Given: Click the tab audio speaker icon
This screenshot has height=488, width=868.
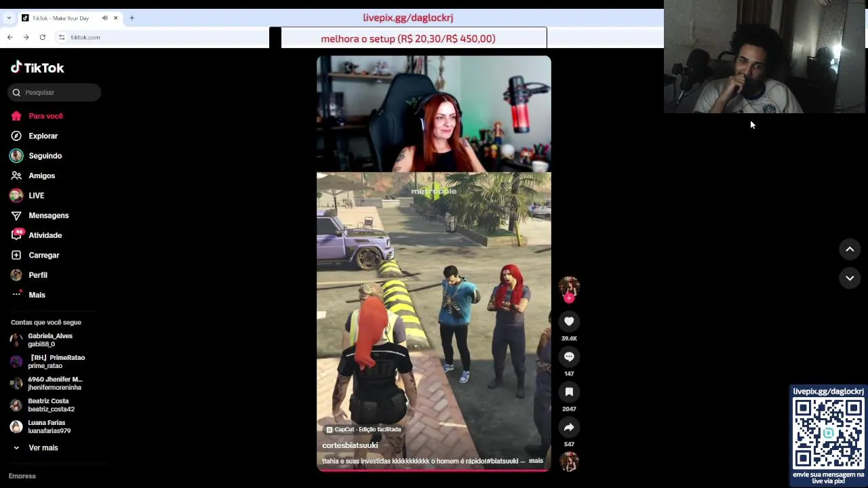Looking at the screenshot, I should 104,18.
